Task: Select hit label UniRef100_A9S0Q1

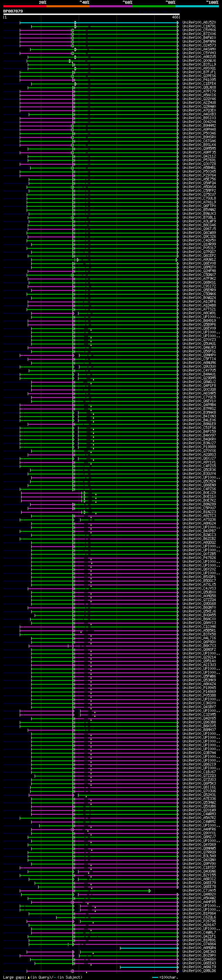Action: [199, 68]
